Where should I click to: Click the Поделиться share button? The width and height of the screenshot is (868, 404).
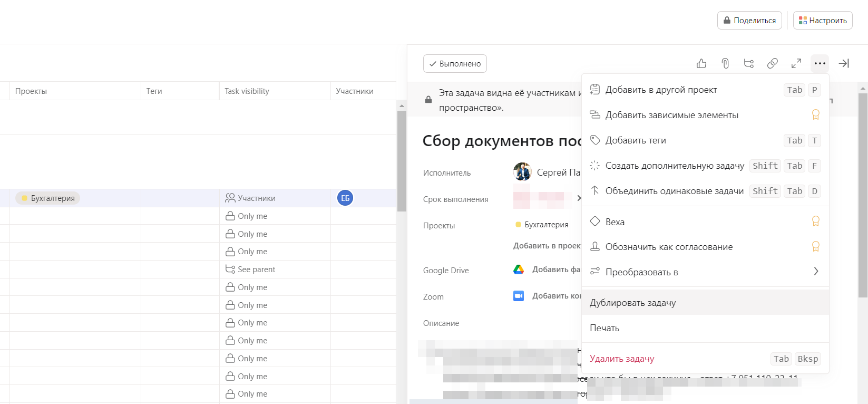click(749, 21)
